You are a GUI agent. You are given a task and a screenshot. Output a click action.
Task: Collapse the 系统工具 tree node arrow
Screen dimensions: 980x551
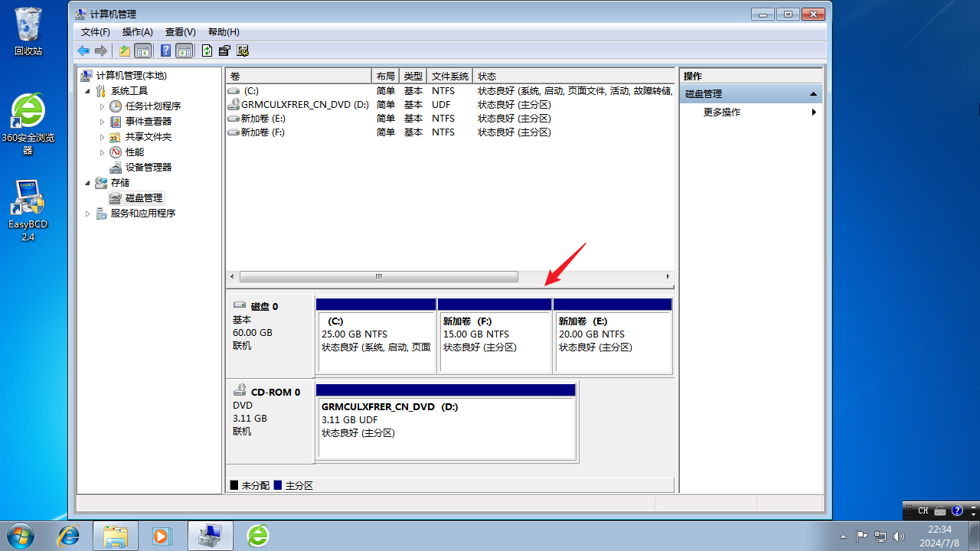(x=88, y=91)
